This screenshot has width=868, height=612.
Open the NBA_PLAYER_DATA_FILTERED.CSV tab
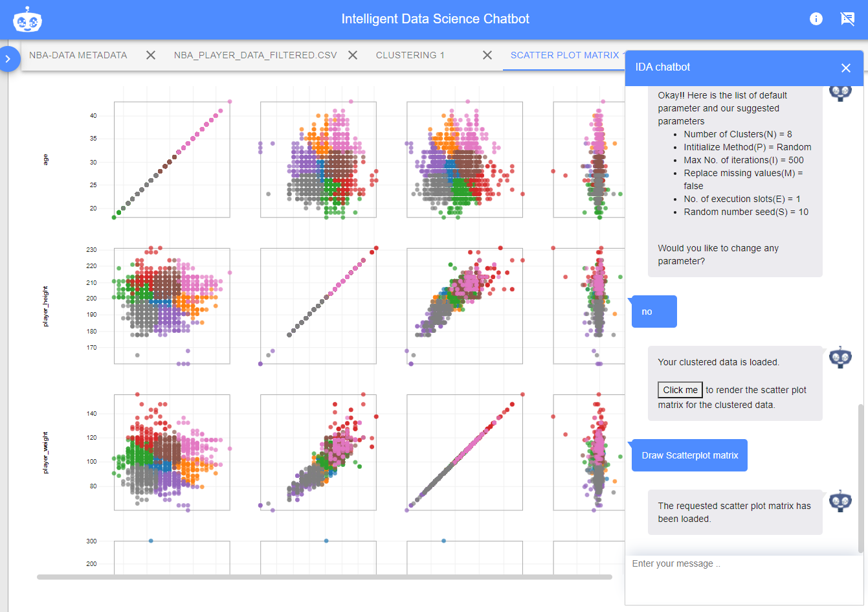point(255,56)
